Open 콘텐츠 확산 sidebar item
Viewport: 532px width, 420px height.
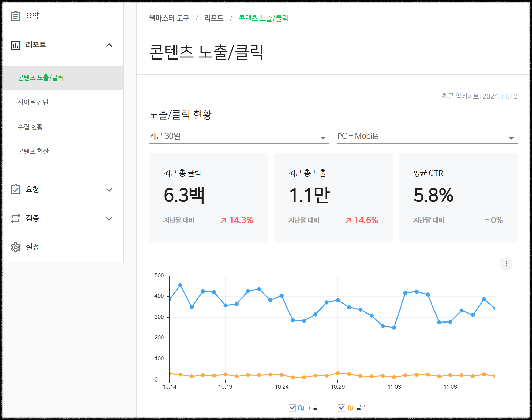tap(33, 151)
